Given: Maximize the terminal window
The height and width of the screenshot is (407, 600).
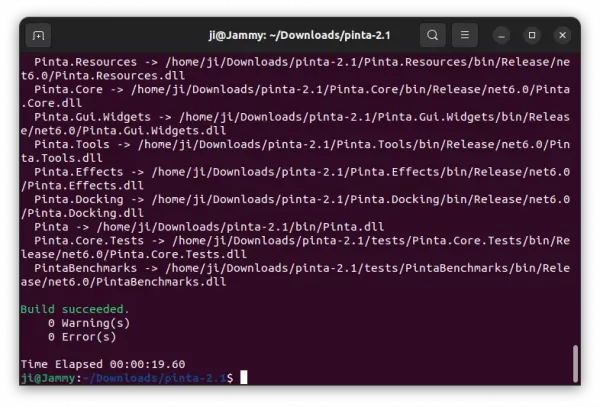Looking at the screenshot, I should pyautogui.click(x=532, y=36).
